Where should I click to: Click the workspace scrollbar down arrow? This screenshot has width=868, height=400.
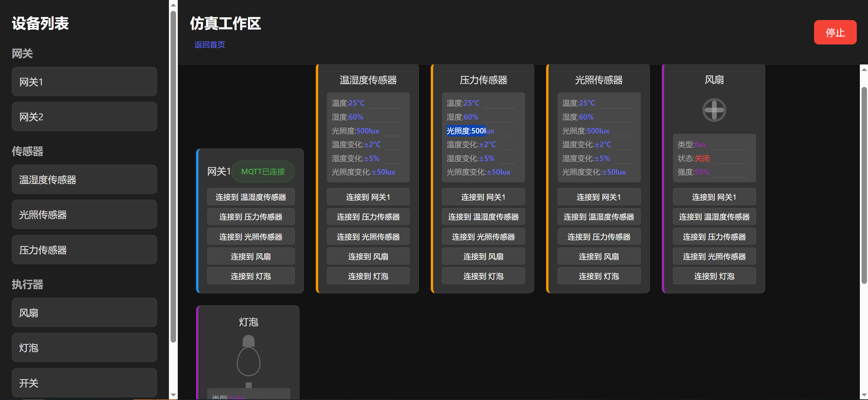[x=864, y=395]
